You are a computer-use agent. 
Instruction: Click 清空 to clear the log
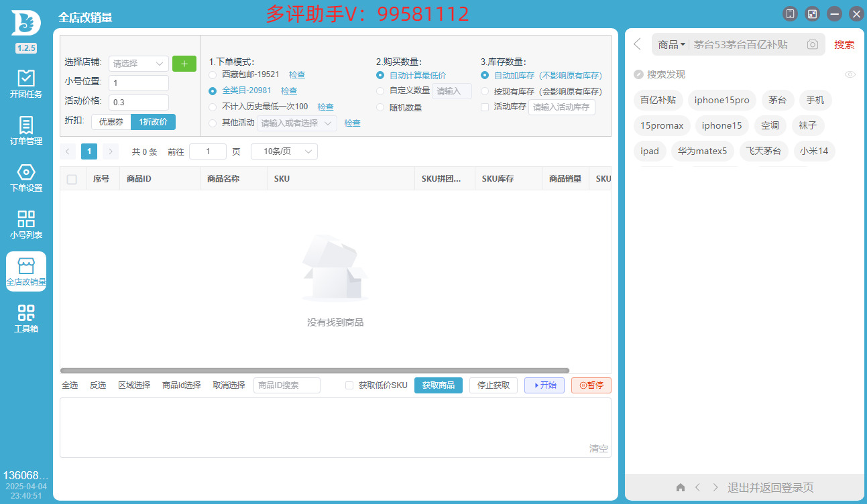599,448
